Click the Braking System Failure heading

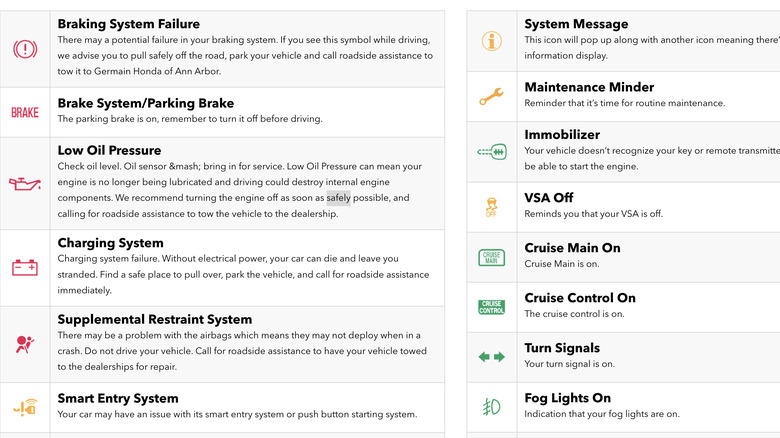(128, 24)
